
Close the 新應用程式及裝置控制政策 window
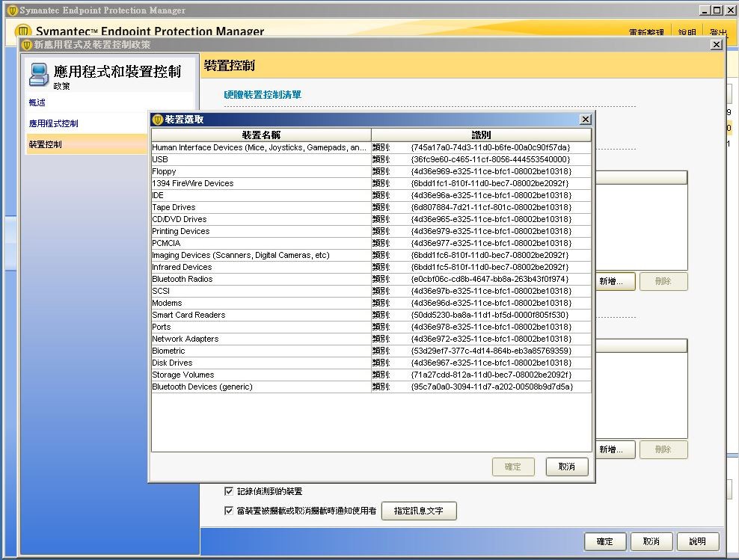point(717,44)
